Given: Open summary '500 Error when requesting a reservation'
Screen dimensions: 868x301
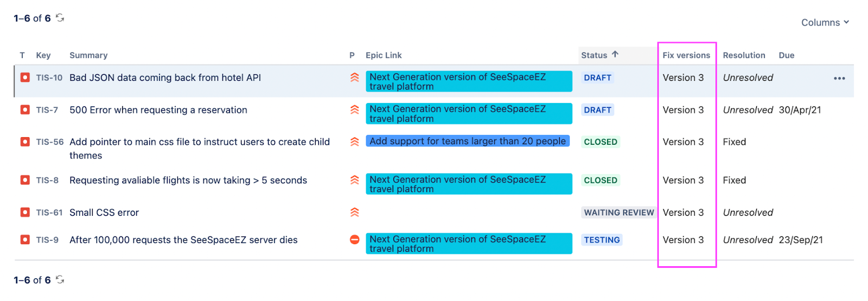Looking at the screenshot, I should (x=158, y=110).
